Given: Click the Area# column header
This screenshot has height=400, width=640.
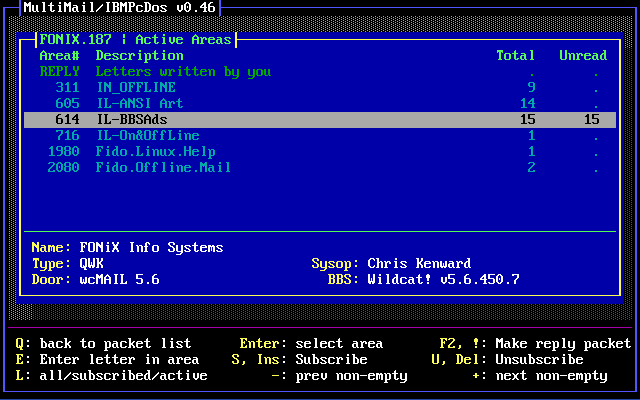Looking at the screenshot, I should (59, 56).
